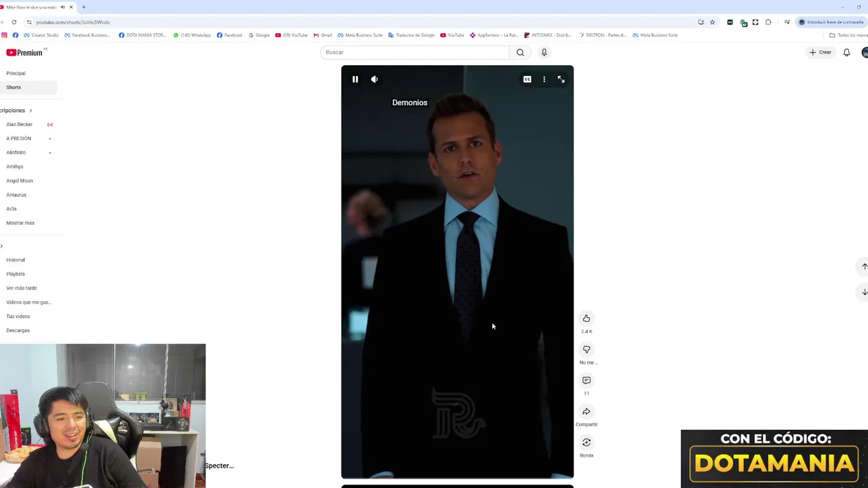This screenshot has width=868, height=488.
Task: Open Chrome extensions puzzle icon
Action: coord(768,22)
